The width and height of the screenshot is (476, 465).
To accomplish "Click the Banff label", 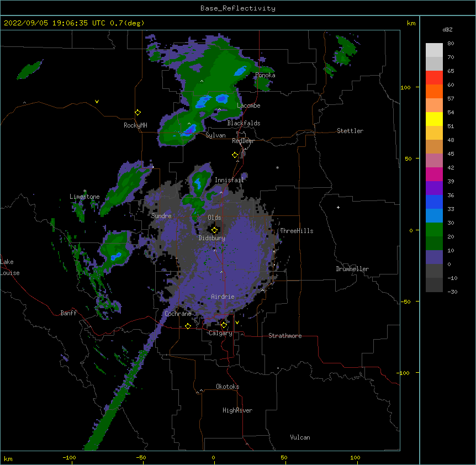I will point(68,313).
